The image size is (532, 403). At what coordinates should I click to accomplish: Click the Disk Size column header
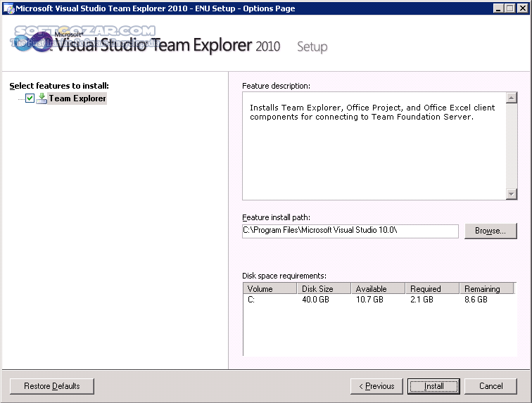324,288
